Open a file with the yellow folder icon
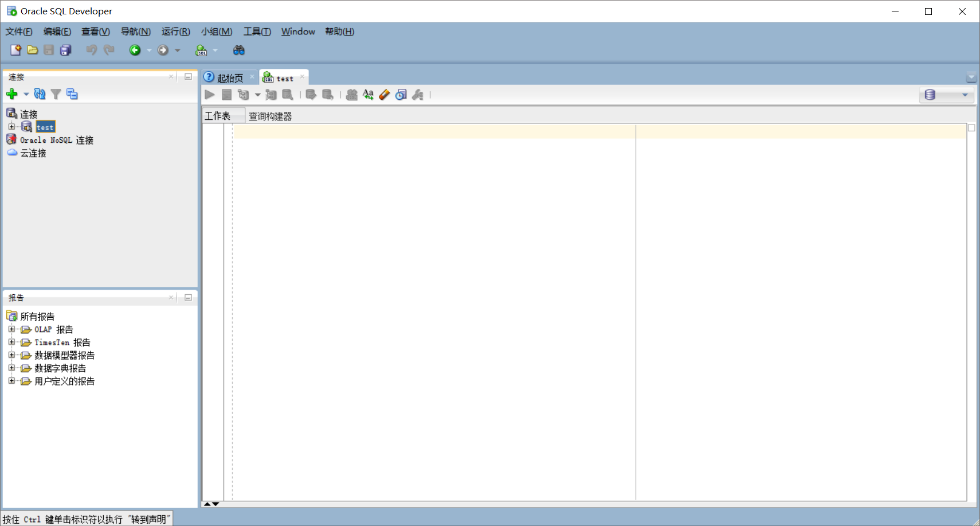Image resolution: width=980 pixels, height=526 pixels. point(33,50)
